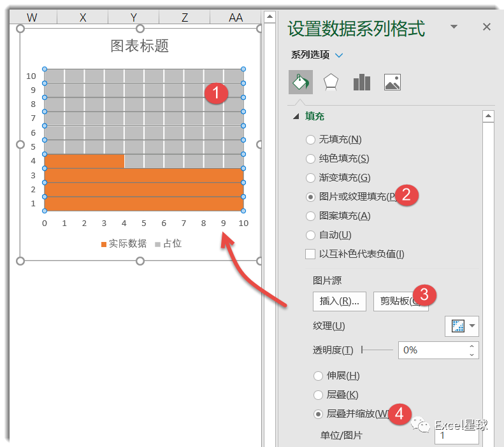
Task: Open the Effects pentagon tab
Action: point(331,82)
